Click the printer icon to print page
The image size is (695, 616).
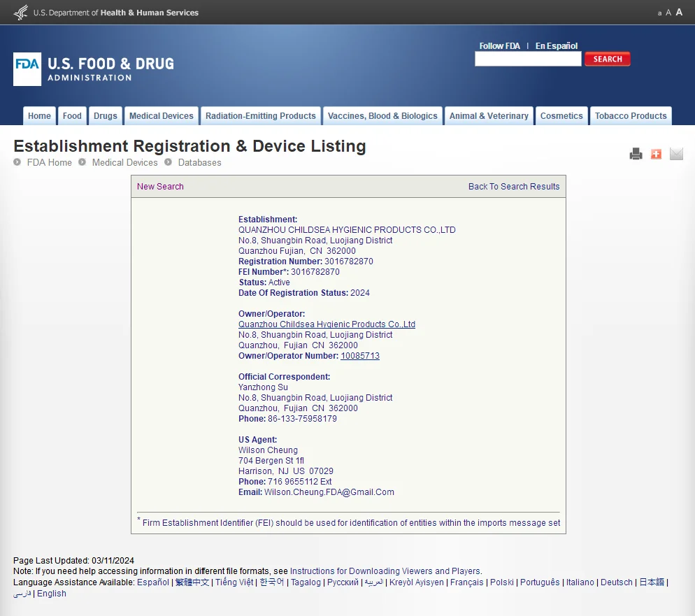636,154
